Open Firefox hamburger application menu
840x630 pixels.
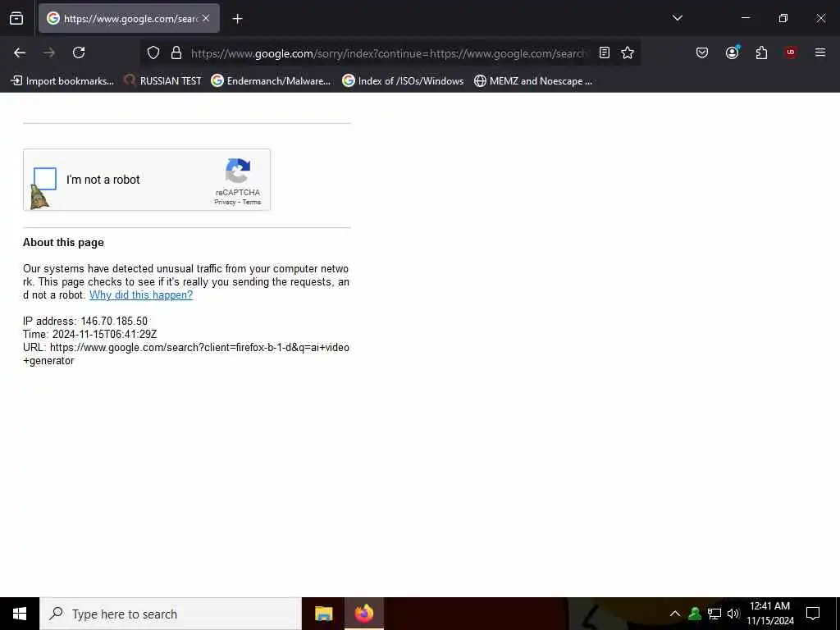pos(819,52)
